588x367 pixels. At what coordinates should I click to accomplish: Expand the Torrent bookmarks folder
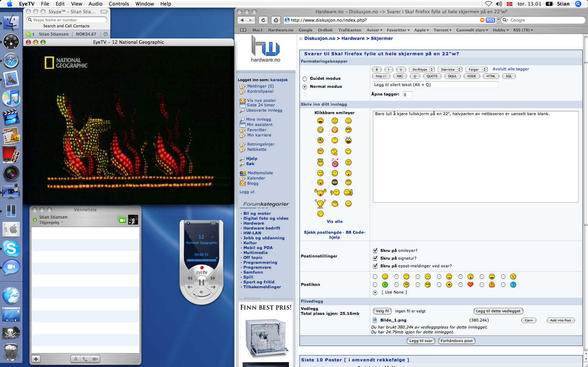click(x=443, y=30)
